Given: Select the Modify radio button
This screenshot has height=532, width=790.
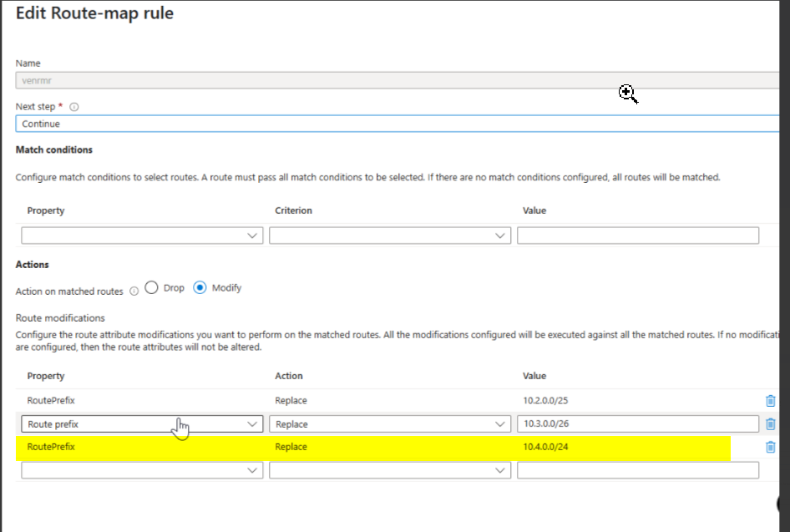Looking at the screenshot, I should (x=200, y=287).
